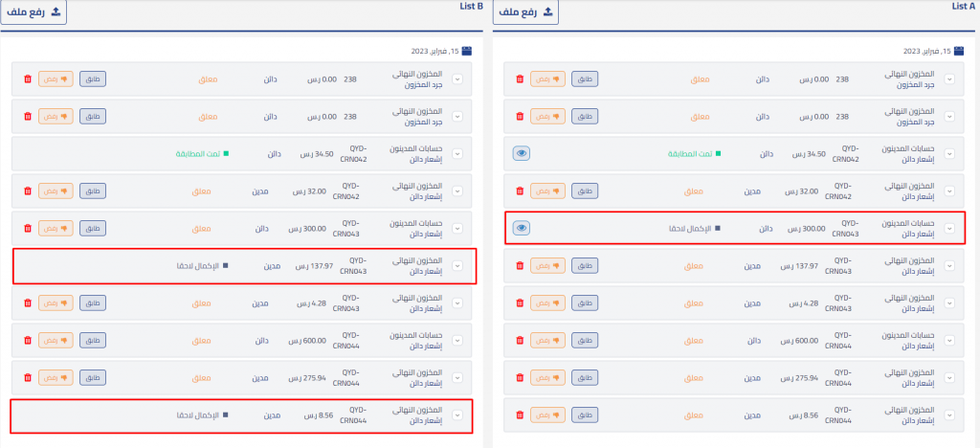Screen dimensions: 980x448
Task: Upload a file to List A (رفع ملف)
Action: (x=525, y=12)
